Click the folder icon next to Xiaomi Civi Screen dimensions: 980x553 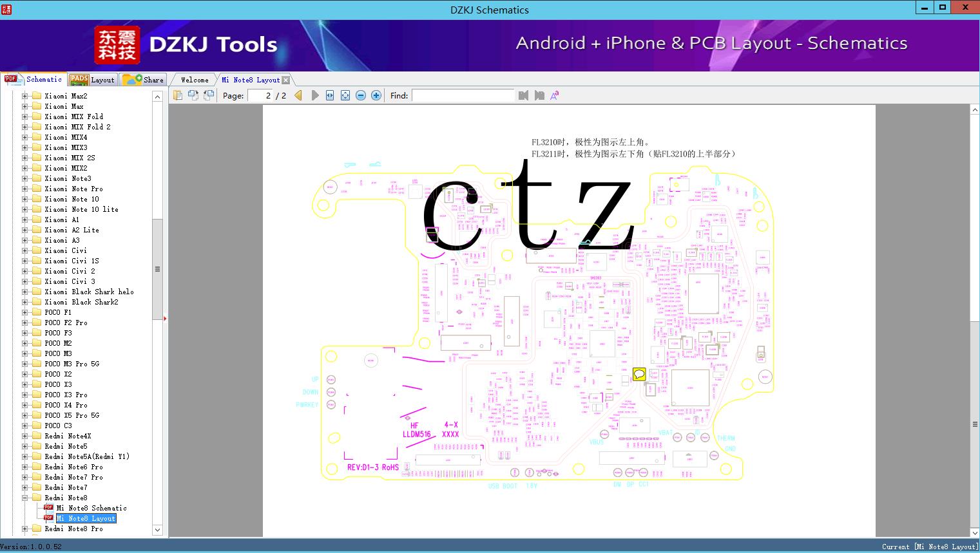[37, 250]
